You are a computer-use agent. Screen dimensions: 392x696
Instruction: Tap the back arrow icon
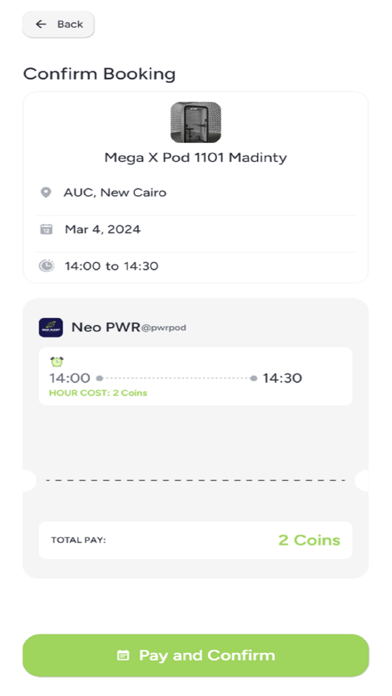coord(41,24)
